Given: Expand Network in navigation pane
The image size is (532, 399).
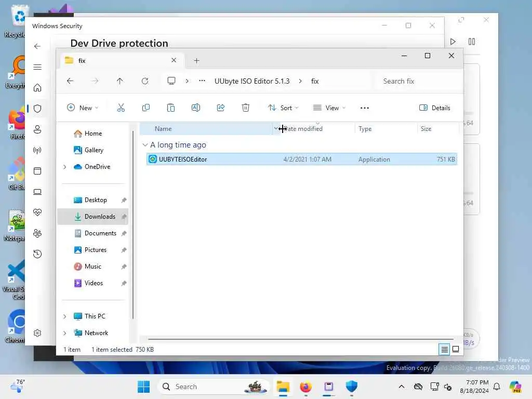Looking at the screenshot, I should [x=64, y=333].
